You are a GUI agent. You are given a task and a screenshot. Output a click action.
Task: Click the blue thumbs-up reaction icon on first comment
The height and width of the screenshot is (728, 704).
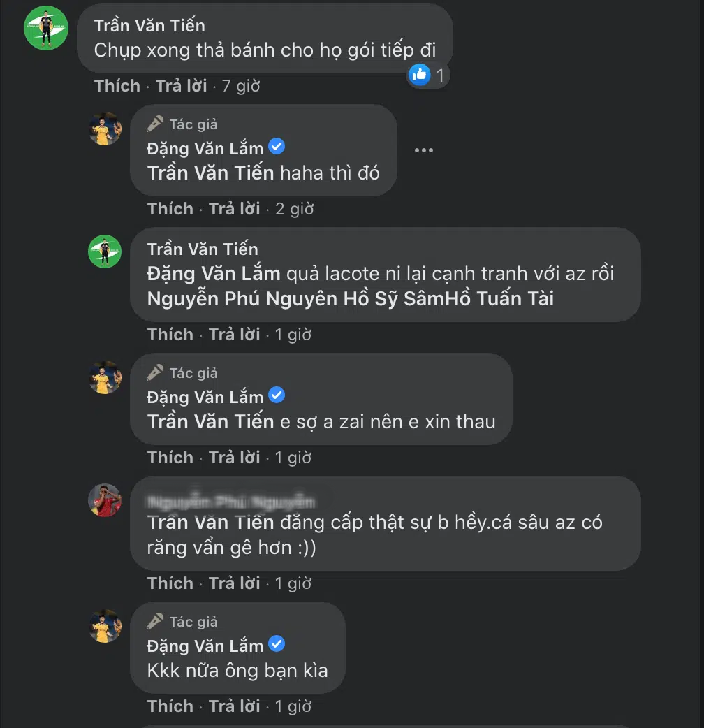(x=420, y=74)
